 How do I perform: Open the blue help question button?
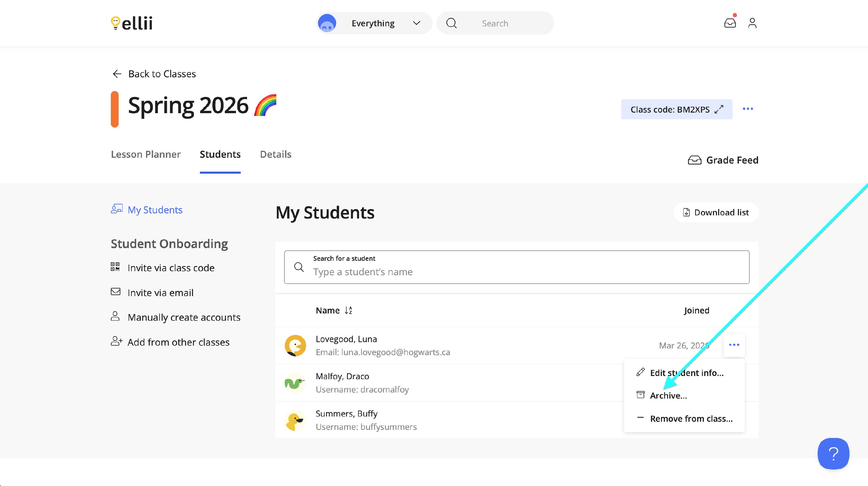[833, 453]
